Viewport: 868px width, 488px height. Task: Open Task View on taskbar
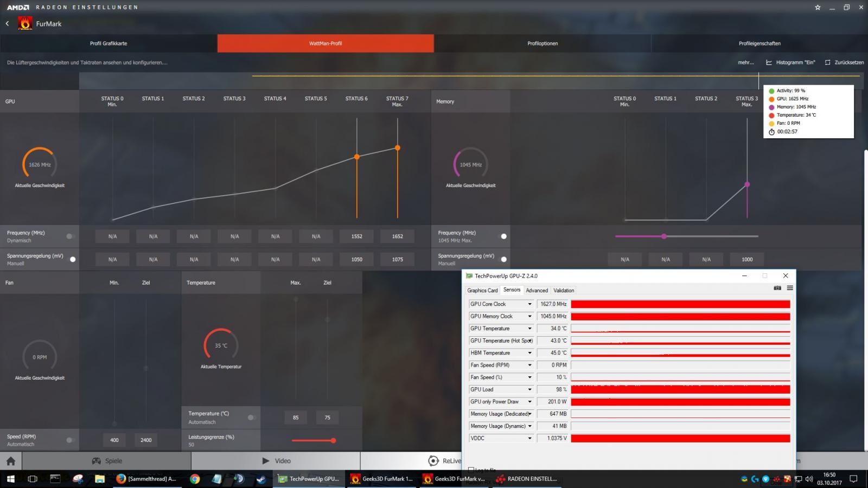pos(33,479)
